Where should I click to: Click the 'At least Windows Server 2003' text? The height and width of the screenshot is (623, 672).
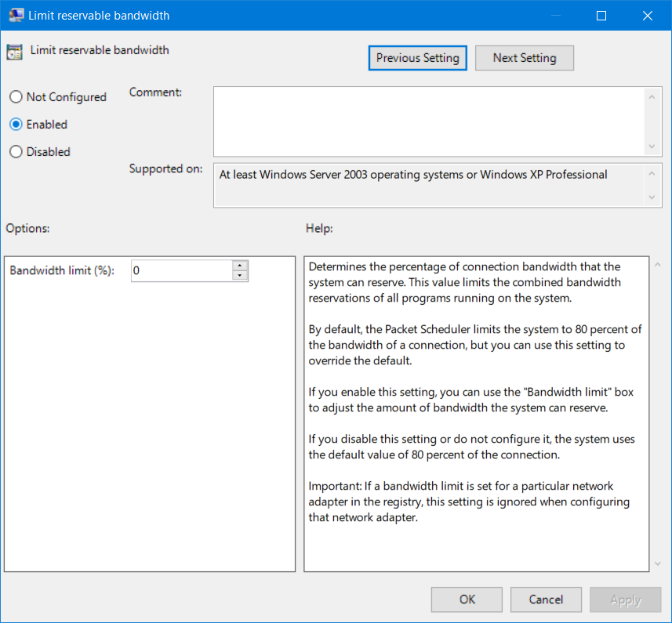click(413, 175)
